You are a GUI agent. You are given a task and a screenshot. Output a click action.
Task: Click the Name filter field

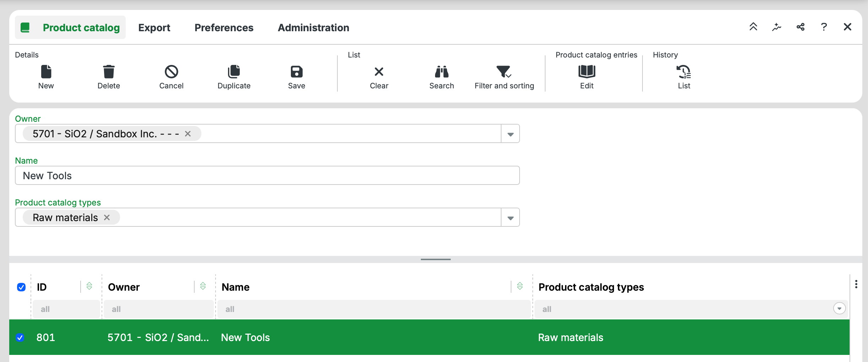click(x=374, y=309)
